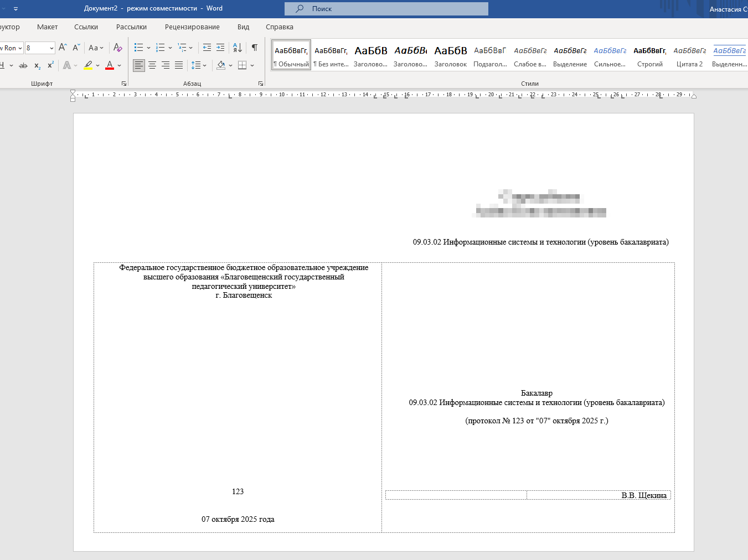Apply the Цитата 2 style

(689, 56)
